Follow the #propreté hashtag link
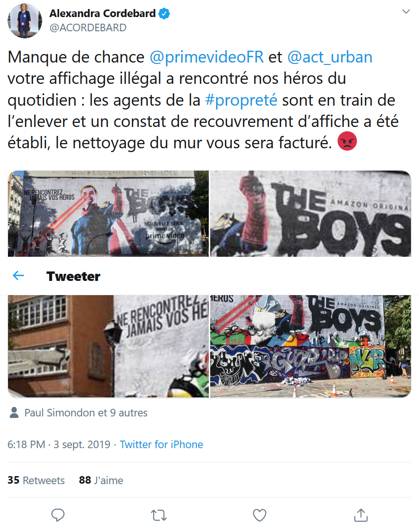 click(241, 100)
